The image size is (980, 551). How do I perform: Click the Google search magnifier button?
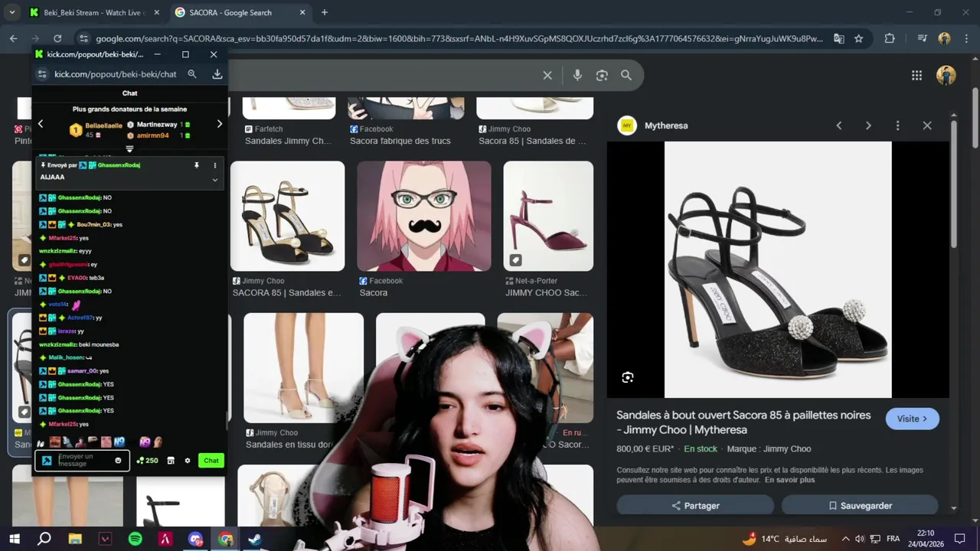pyautogui.click(x=626, y=75)
